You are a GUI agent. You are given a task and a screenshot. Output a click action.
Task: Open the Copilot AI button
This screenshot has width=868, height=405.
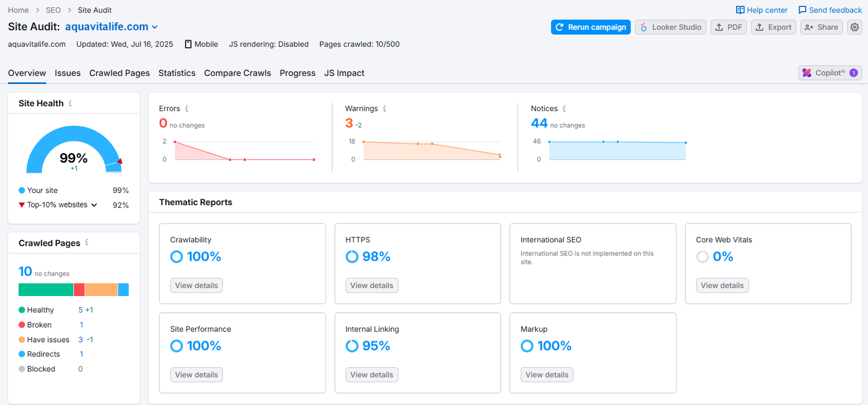click(x=830, y=73)
